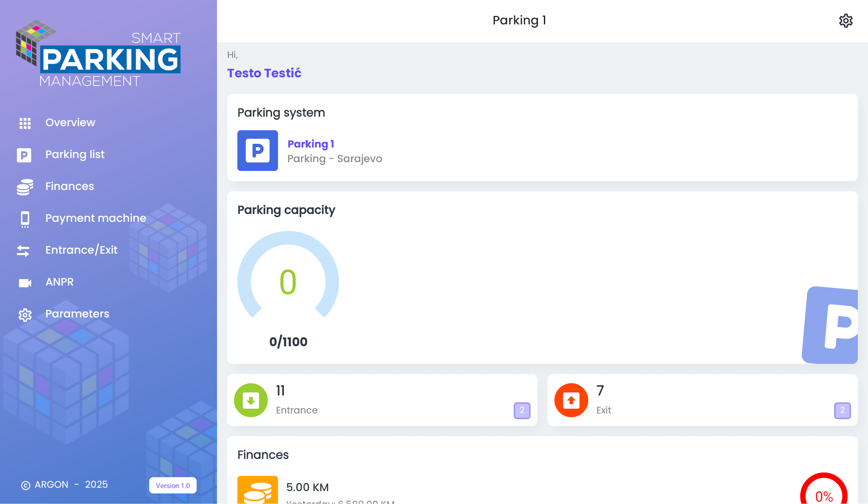Click the ARGON - 2025 copyright text
Screen dimensions: 868x504
click(x=64, y=485)
